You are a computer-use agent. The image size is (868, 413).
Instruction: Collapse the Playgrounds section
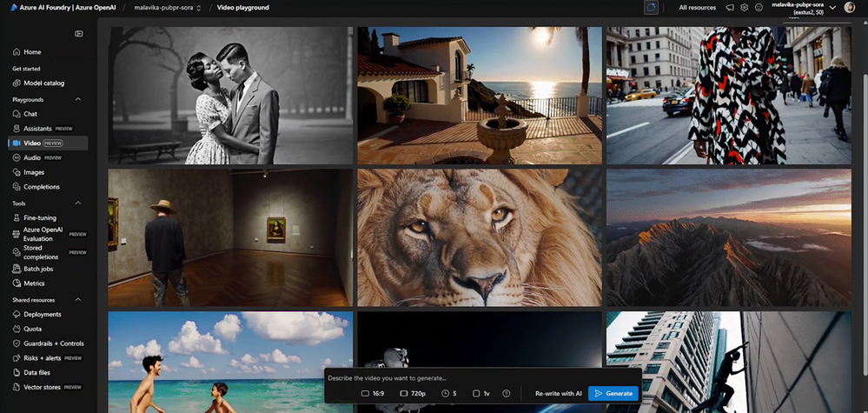tap(78, 100)
